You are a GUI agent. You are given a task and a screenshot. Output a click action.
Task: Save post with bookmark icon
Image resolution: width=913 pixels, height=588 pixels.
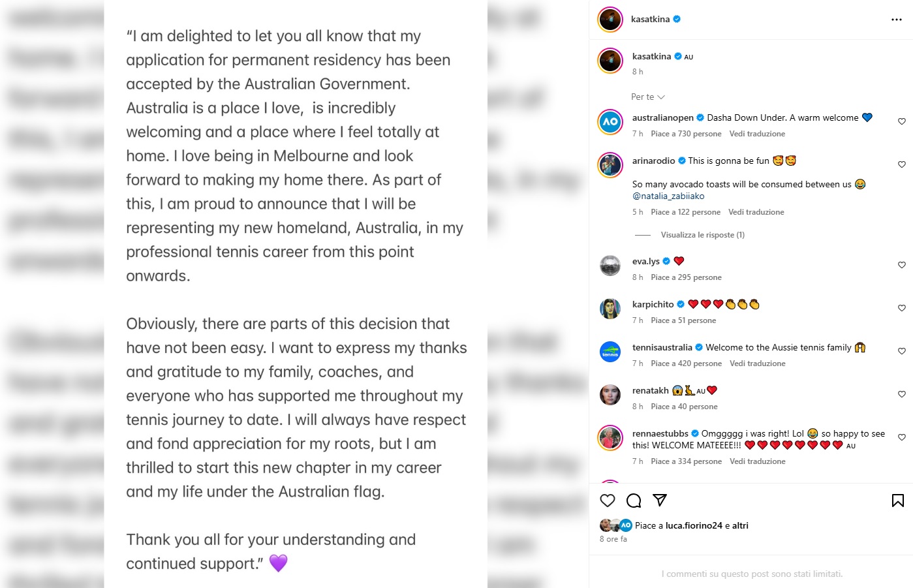(x=898, y=501)
